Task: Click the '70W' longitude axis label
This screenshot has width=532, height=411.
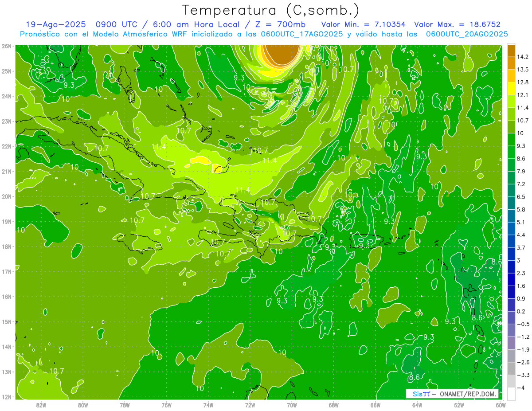Action: coord(292,405)
